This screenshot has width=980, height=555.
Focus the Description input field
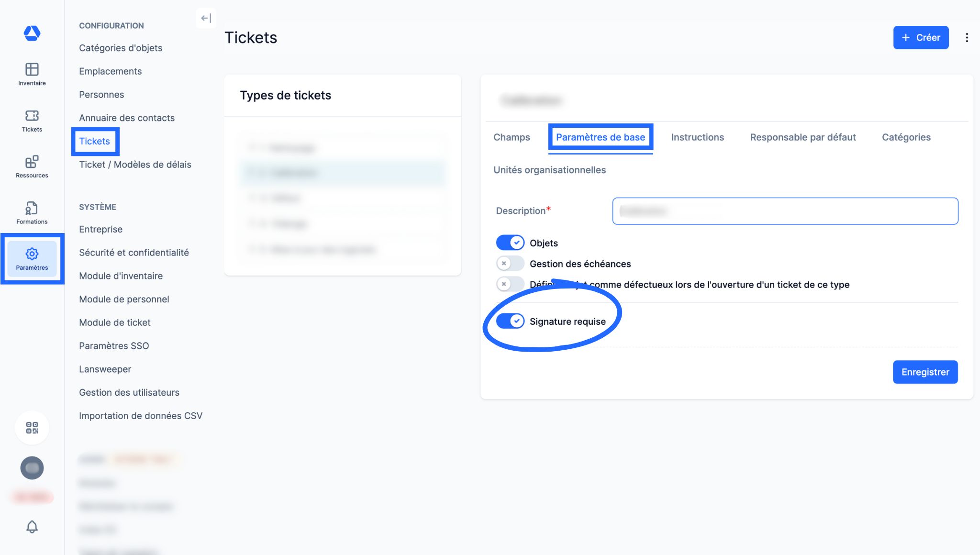pyautogui.click(x=785, y=211)
